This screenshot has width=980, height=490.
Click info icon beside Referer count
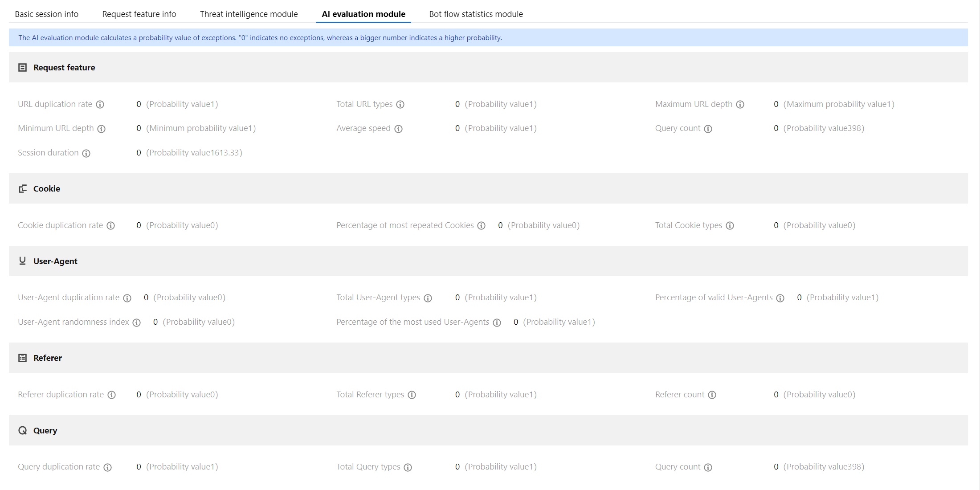coord(712,395)
